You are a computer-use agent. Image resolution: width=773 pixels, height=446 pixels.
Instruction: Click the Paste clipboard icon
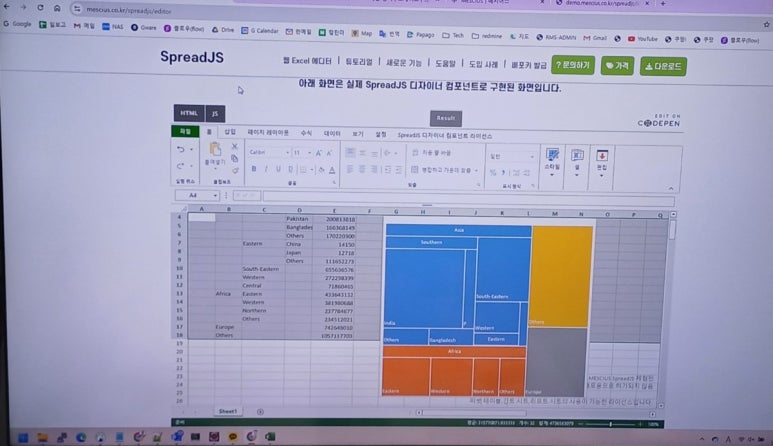point(214,151)
